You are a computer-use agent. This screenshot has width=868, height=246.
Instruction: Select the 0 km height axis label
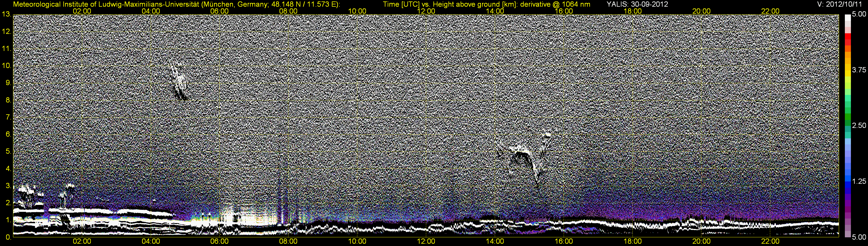tap(8, 237)
